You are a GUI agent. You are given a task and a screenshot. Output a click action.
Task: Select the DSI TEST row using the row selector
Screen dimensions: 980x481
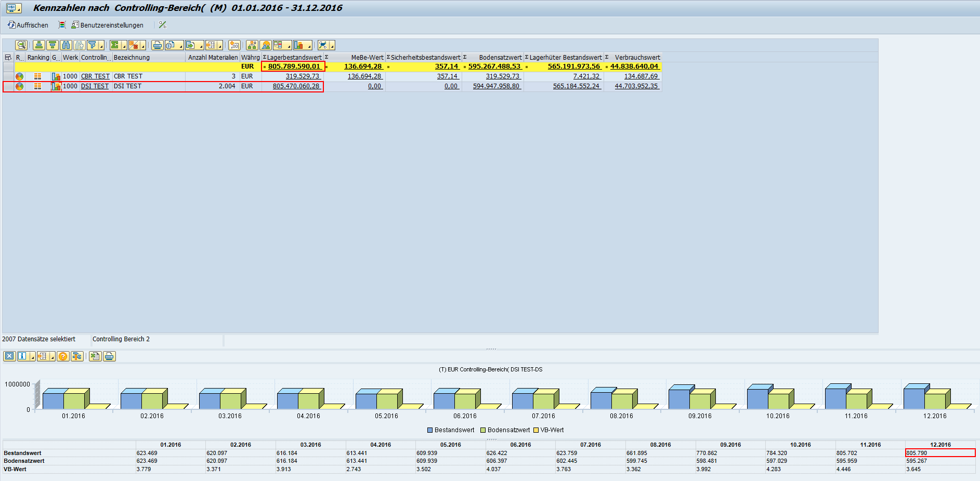[x=8, y=86]
